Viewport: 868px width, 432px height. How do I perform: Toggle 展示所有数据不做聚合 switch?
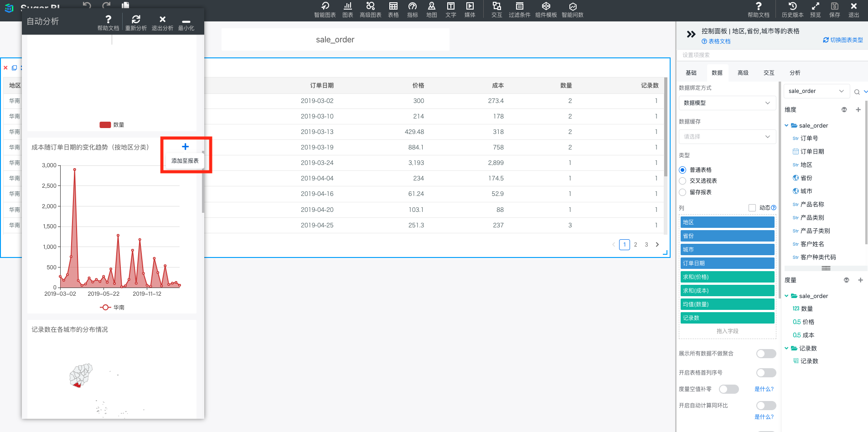coord(766,354)
